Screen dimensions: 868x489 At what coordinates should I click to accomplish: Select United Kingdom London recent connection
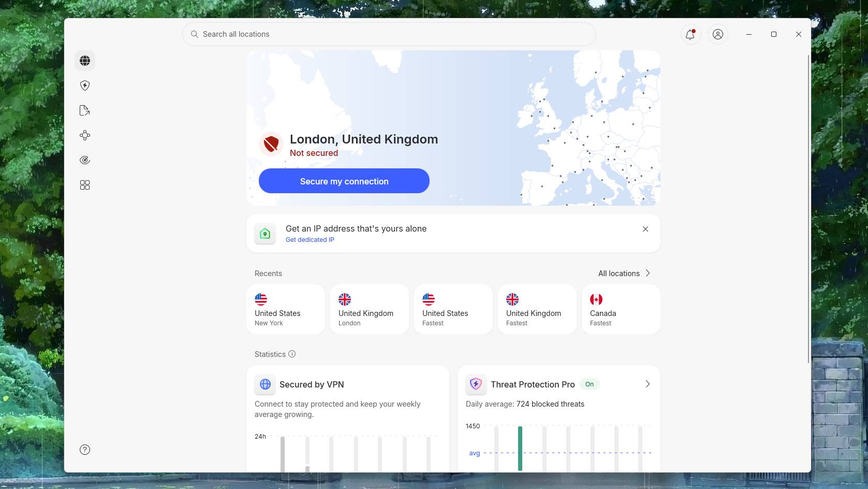(x=369, y=309)
